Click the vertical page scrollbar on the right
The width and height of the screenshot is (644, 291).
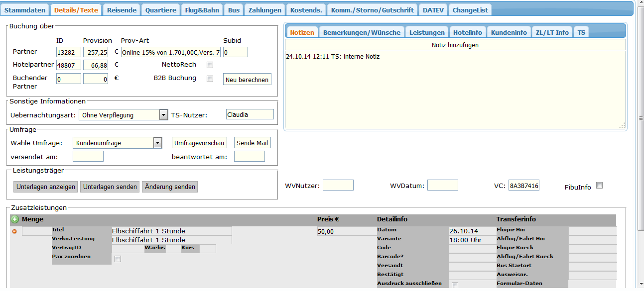click(x=640, y=119)
